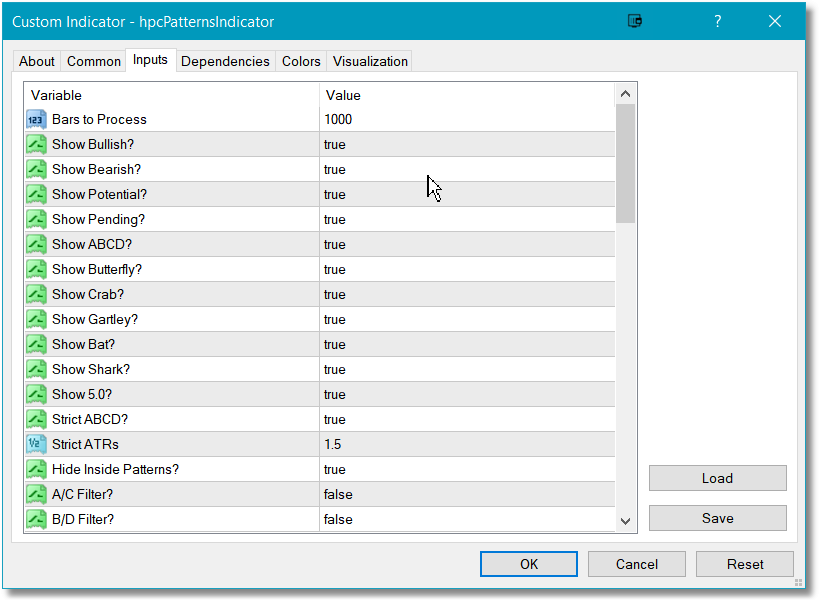This screenshot has height=603, width=820.
Task: Click the question mark help icon
Action: [718, 21]
